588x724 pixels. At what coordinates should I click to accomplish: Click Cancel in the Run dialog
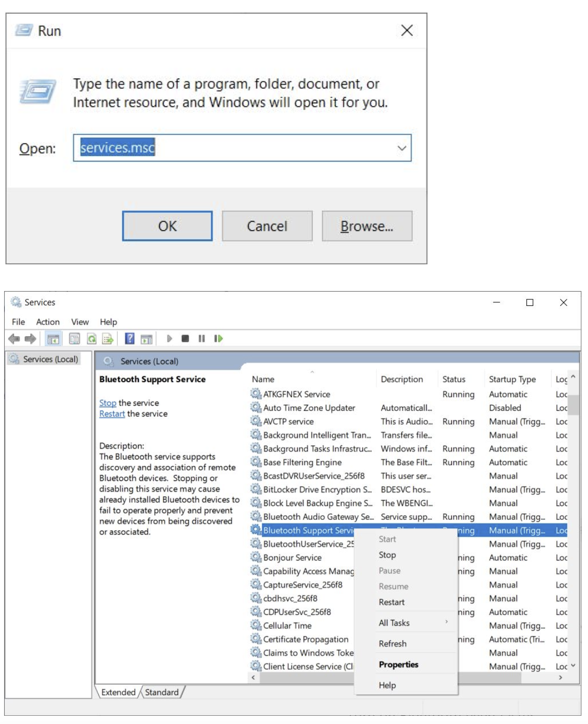pyautogui.click(x=267, y=226)
